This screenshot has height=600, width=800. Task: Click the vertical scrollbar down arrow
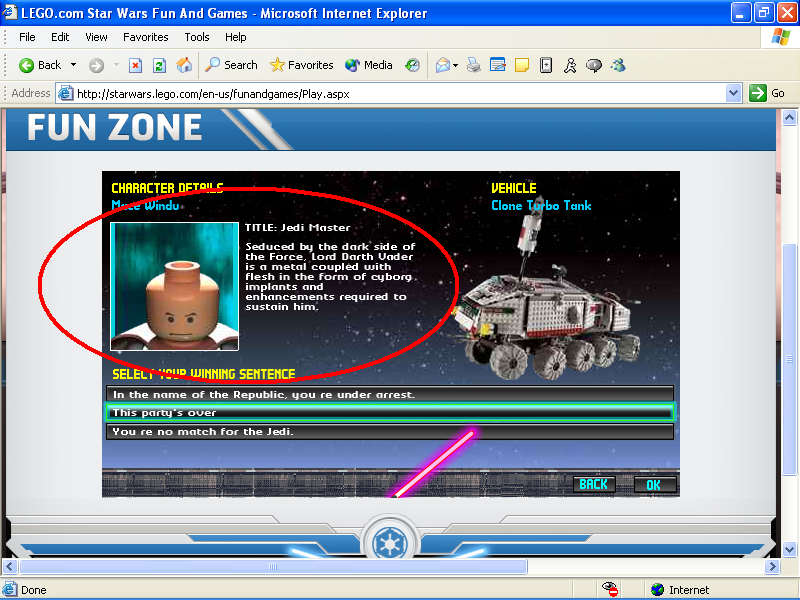point(789,549)
